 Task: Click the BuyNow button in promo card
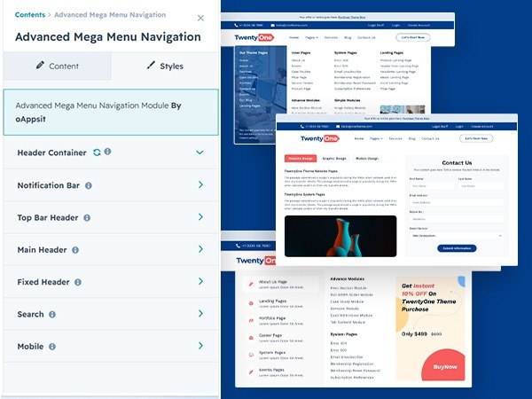[445, 367]
